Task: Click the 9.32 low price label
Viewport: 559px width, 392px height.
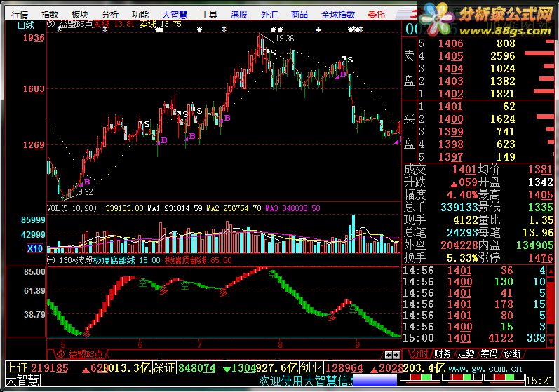Action: [85, 192]
